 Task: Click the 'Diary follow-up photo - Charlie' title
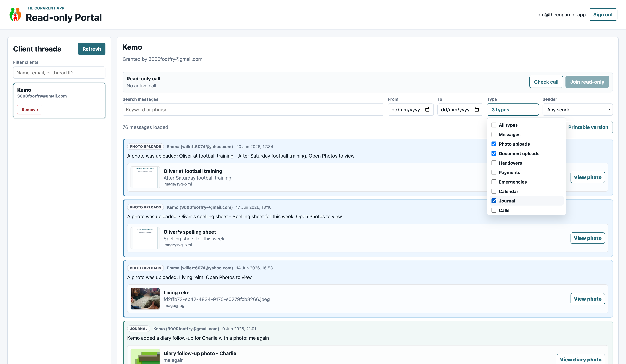pos(200,353)
